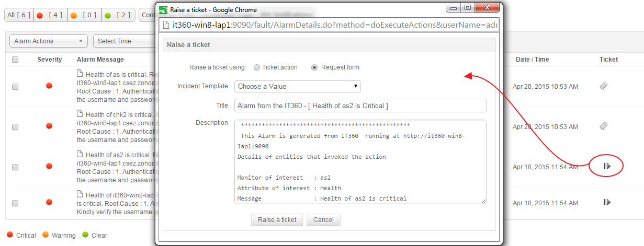
Task: Click the critical red alarm filter tab
Action: (51, 15)
